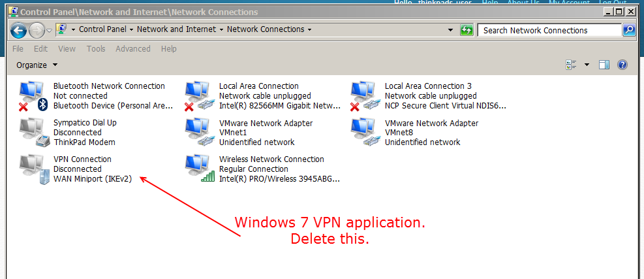Close the Network Connections window
Screen dimensions: 644x279
click(630, 12)
